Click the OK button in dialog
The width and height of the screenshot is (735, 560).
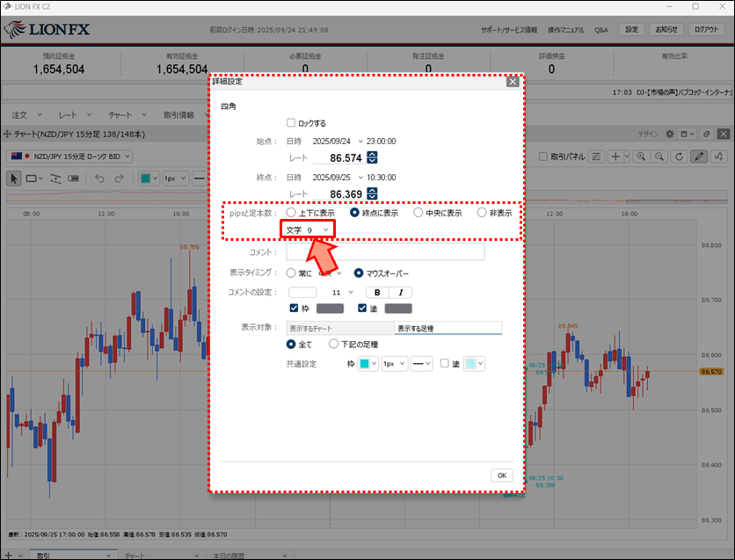pyautogui.click(x=501, y=476)
